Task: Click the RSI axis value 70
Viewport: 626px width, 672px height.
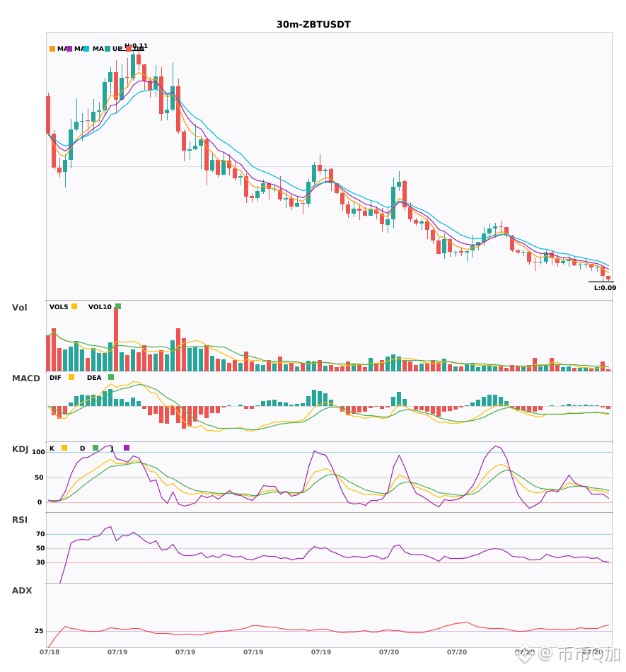Action: coord(40,534)
